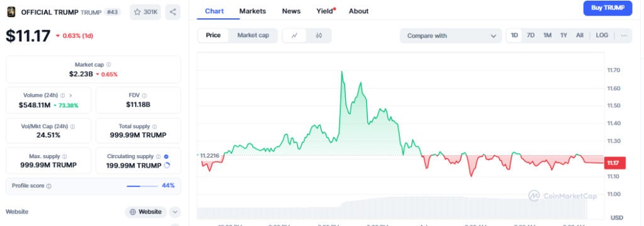Open chart more options ellipsis
Screen dimensions: 644x226
624,36
